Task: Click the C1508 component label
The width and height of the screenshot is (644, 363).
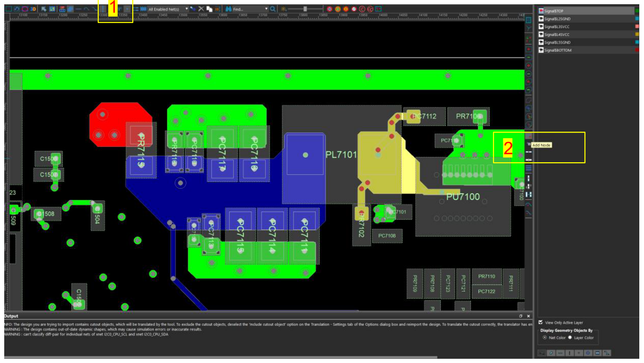Action: click(46, 214)
